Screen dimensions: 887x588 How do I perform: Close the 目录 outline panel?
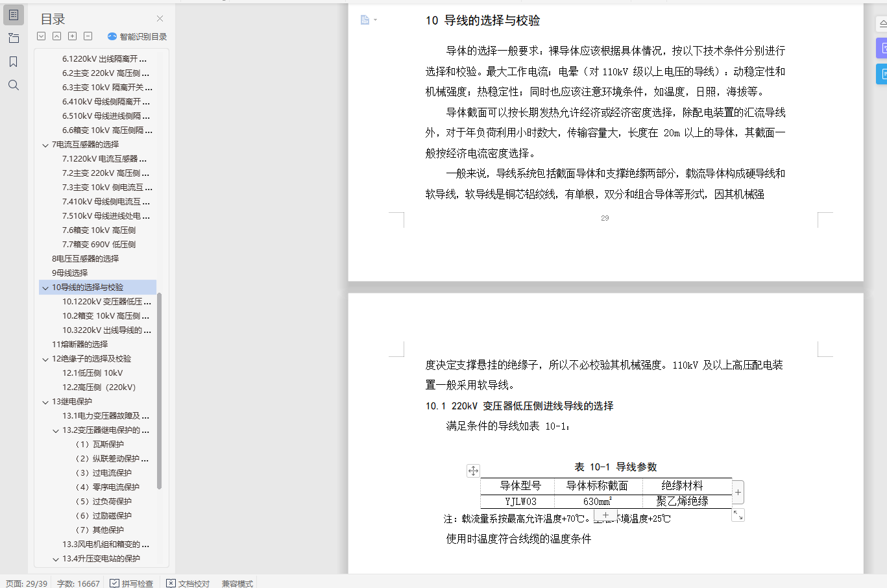pos(160,19)
